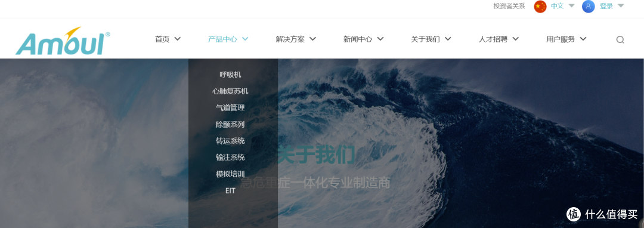Expand the chevron beside 新闻中心
Image resolution: width=644 pixels, height=228 pixels.
[x=380, y=39]
